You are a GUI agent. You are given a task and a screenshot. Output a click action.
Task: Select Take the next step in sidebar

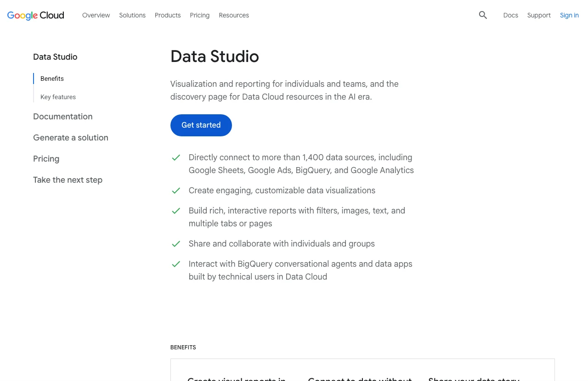click(x=68, y=180)
